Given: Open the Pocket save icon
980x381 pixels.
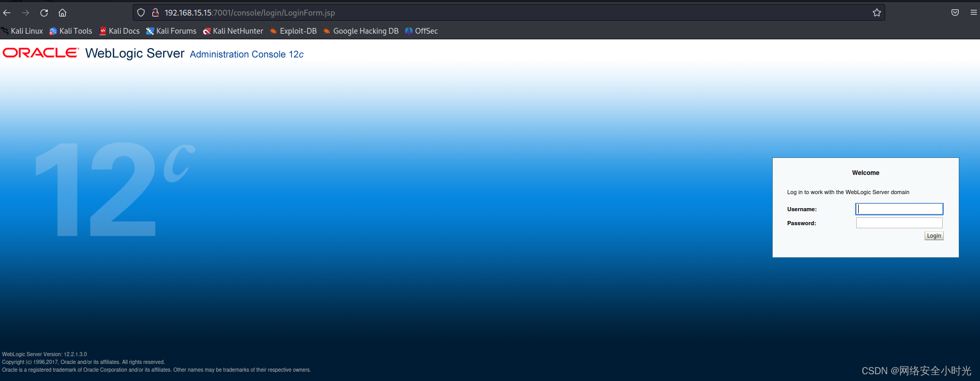Looking at the screenshot, I should coord(955,12).
